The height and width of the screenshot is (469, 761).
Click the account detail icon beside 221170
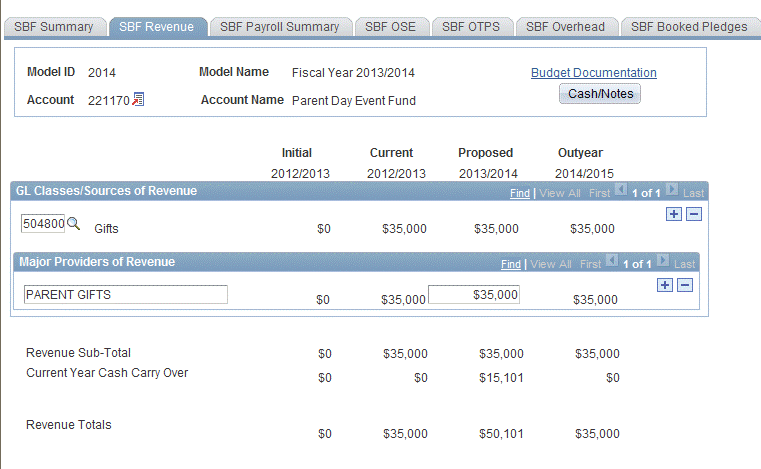coord(139,99)
